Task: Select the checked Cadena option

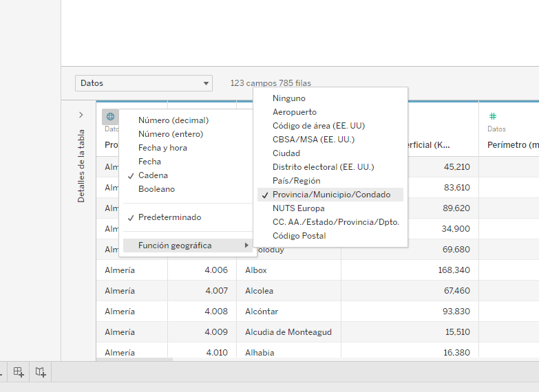Action: 153,175
